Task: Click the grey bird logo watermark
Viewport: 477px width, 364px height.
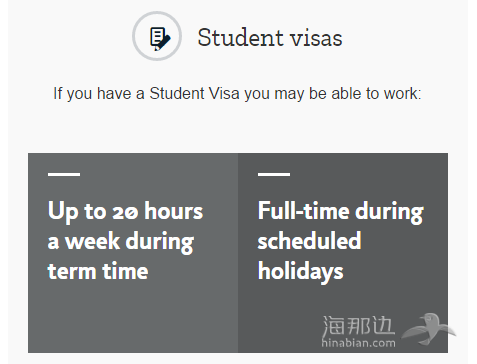Action: pyautogui.click(x=428, y=329)
